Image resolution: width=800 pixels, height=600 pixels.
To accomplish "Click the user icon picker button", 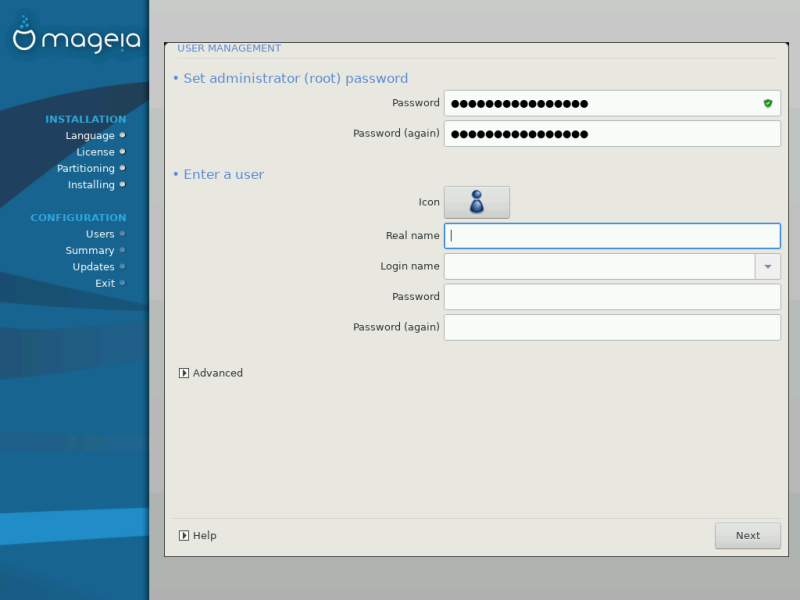I will coord(477,202).
